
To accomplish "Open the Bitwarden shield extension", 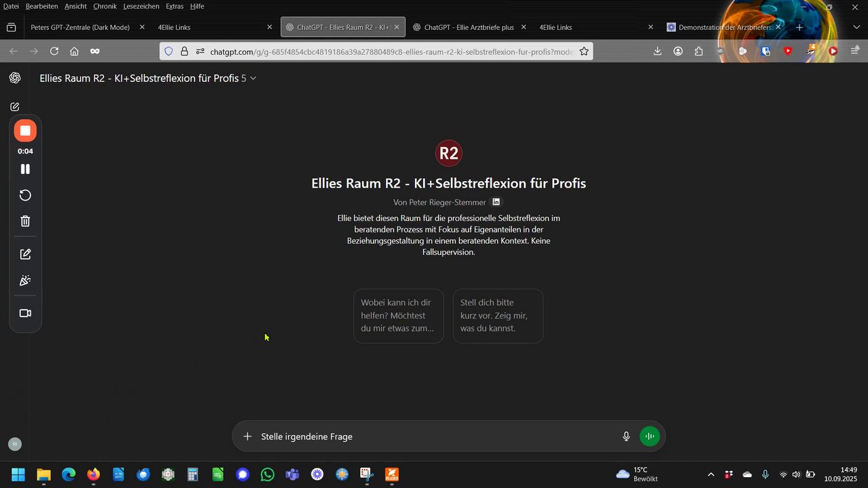I will point(766,51).
